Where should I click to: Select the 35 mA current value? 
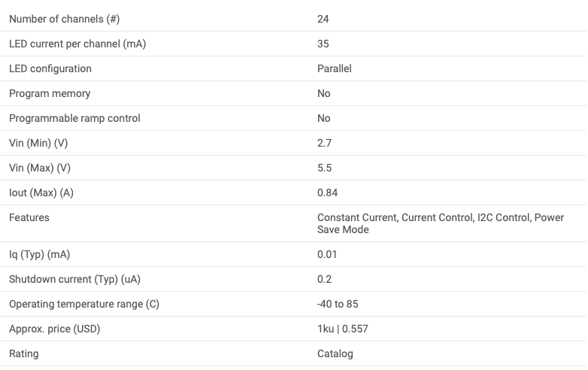click(323, 44)
